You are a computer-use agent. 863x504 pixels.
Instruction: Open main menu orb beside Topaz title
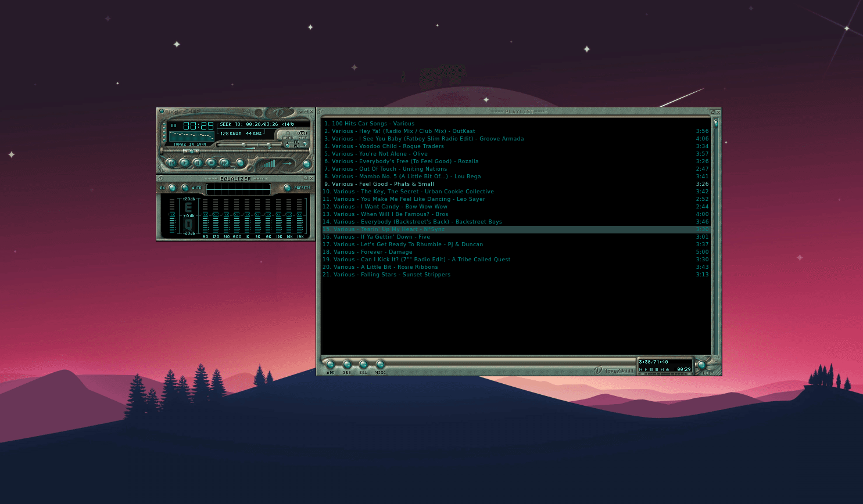pyautogui.click(x=162, y=111)
